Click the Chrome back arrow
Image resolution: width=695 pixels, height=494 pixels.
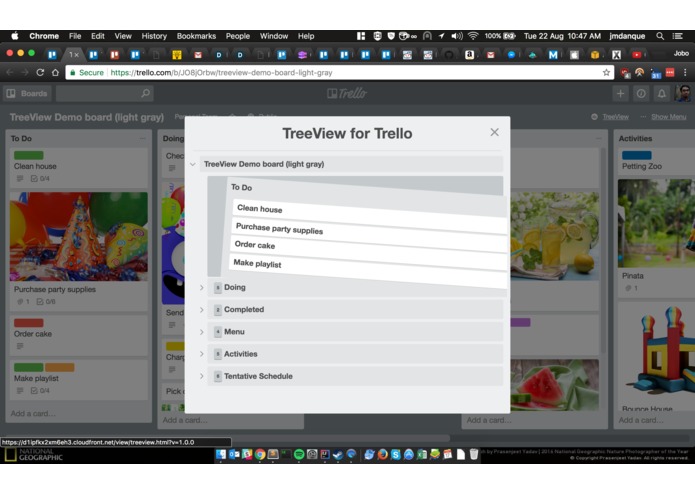(x=10, y=72)
